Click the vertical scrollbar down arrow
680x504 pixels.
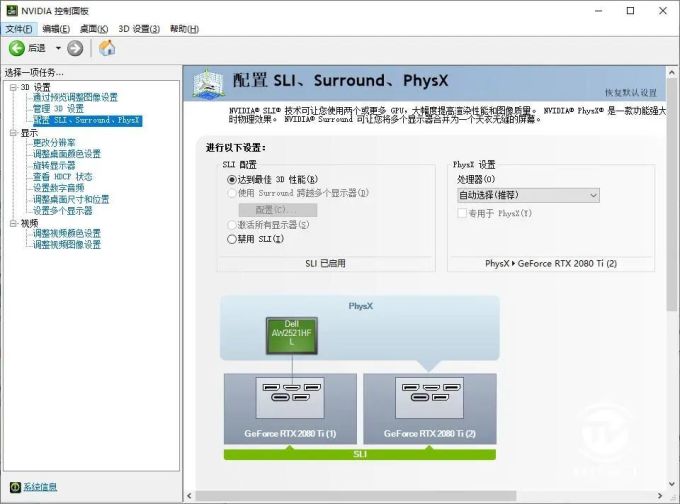point(672,484)
